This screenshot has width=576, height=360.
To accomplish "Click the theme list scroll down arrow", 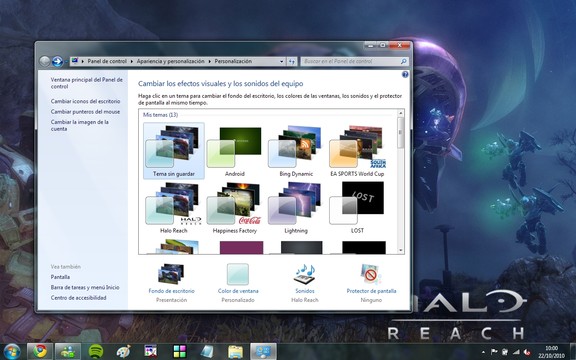I will (400, 250).
